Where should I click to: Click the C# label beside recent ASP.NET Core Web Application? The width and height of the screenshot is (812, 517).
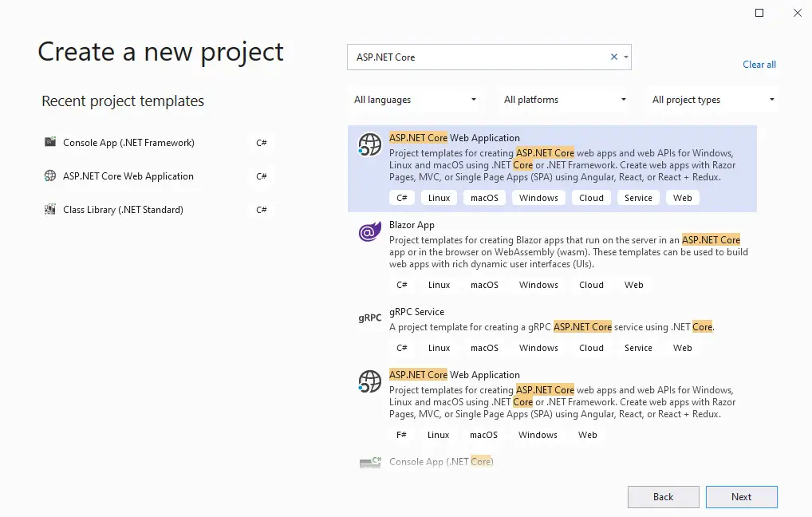pos(262,176)
